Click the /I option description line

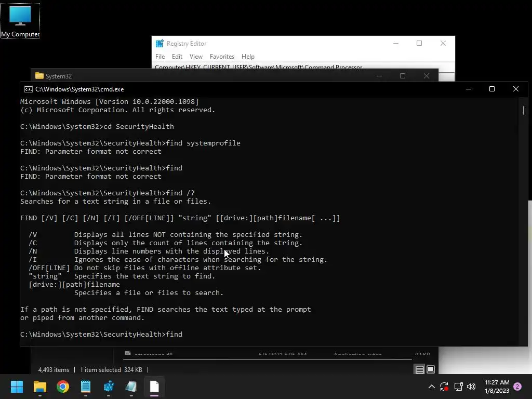178,260
